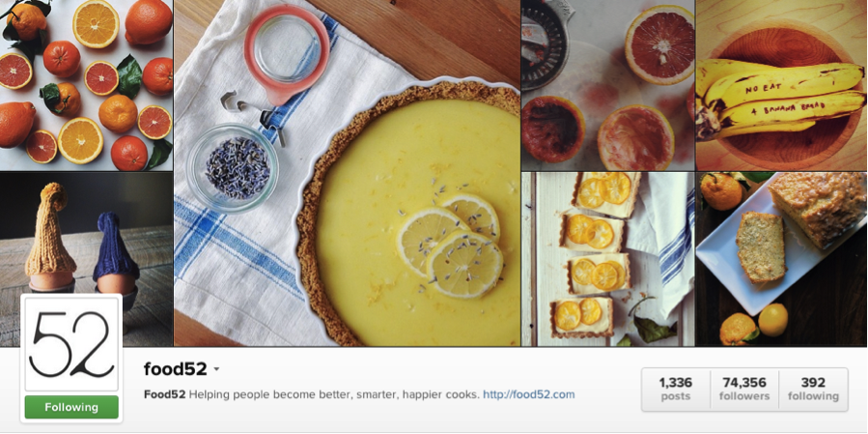
Task: Open the http://food52.com link
Action: tap(529, 394)
